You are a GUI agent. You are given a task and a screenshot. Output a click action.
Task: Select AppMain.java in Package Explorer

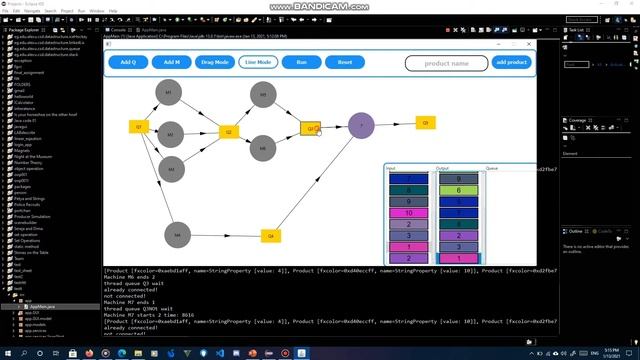(42, 307)
